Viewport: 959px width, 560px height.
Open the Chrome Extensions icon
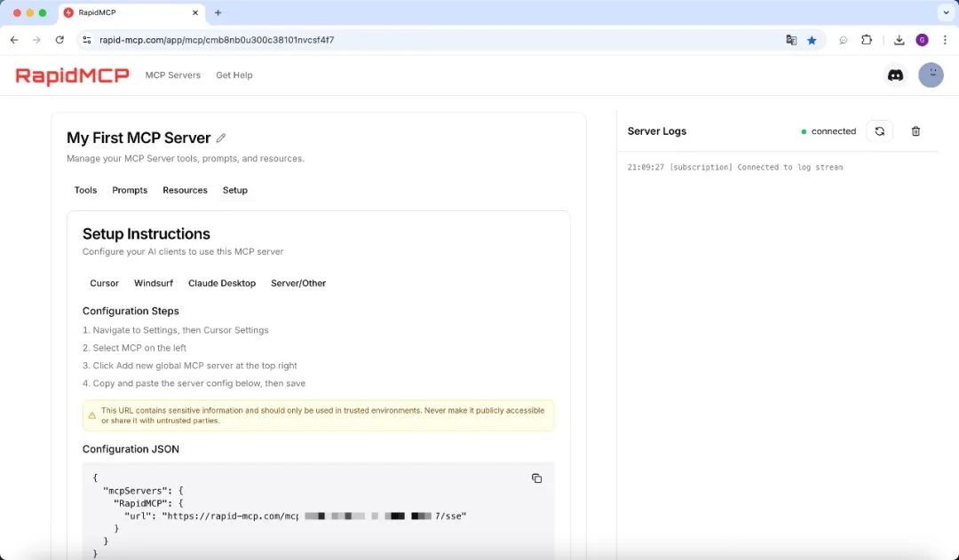click(867, 39)
